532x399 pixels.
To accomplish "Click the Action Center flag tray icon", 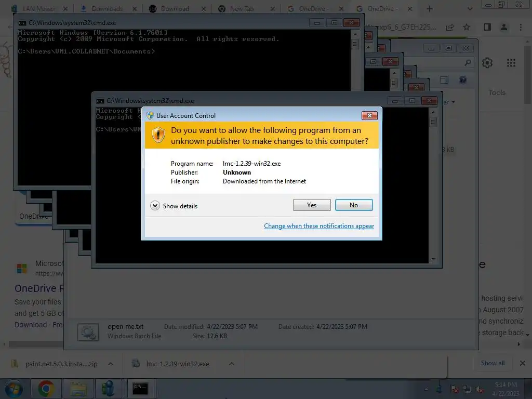I will click(x=455, y=390).
